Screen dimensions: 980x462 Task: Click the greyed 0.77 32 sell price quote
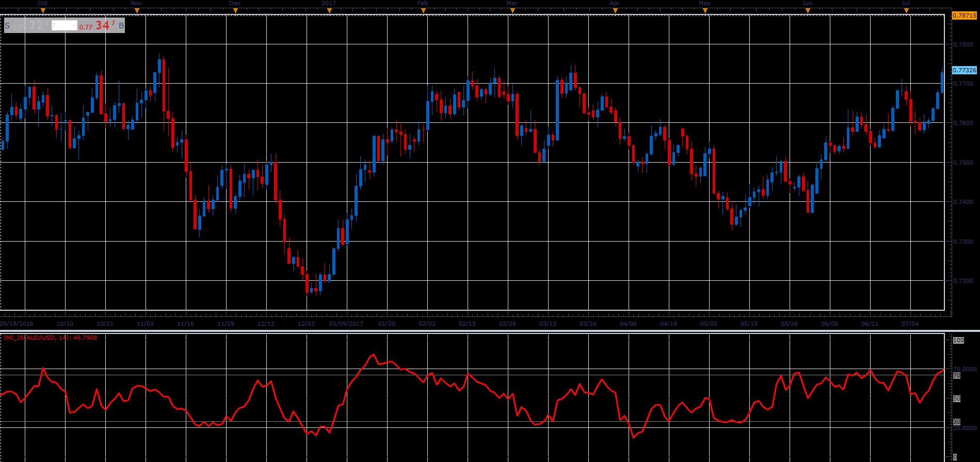point(31,25)
